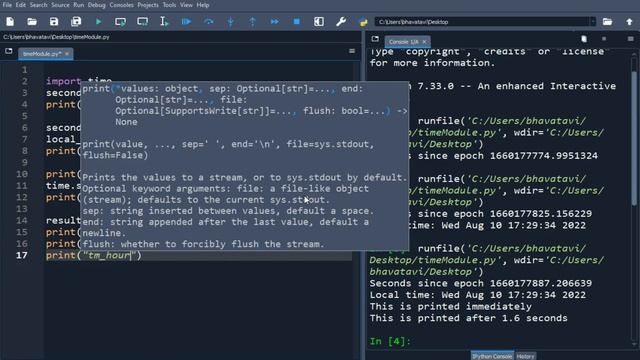Switch to IPython Console bottom tab
This screenshot has width=640, height=360.
(x=492, y=356)
